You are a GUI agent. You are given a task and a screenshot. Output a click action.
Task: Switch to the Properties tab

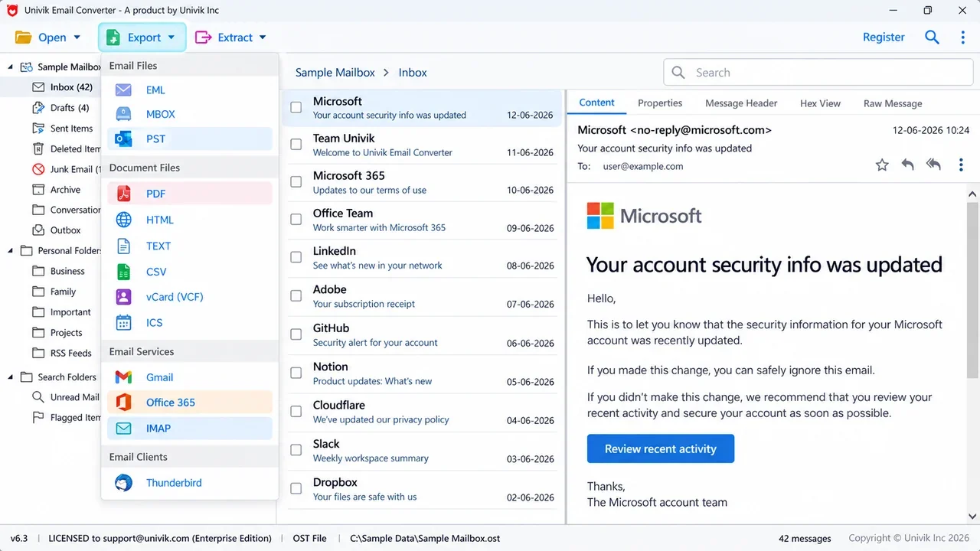point(660,103)
